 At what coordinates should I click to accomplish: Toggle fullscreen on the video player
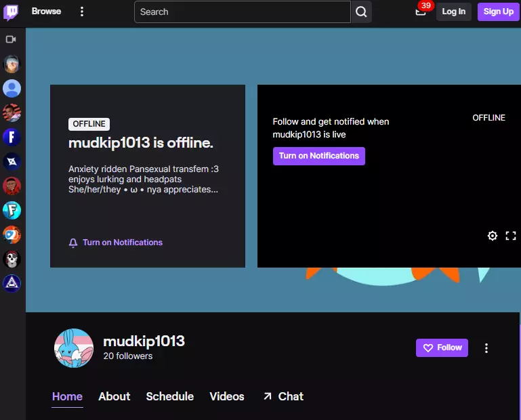coord(511,236)
